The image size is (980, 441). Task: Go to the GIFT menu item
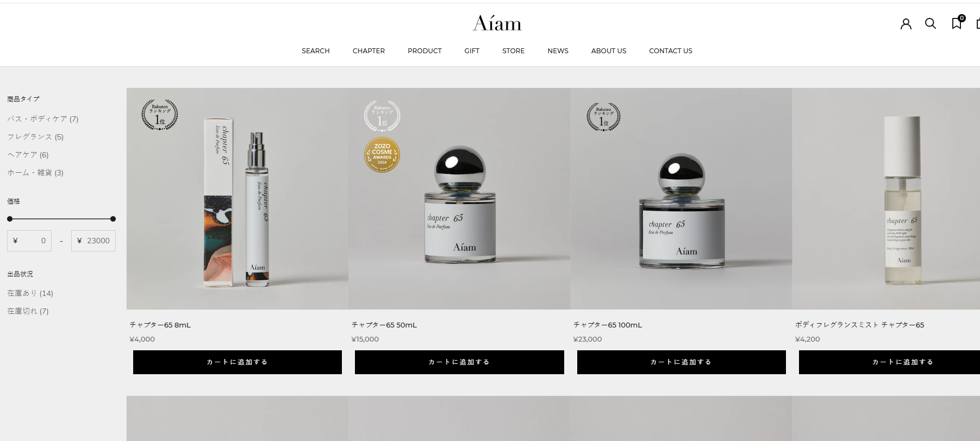click(x=472, y=51)
